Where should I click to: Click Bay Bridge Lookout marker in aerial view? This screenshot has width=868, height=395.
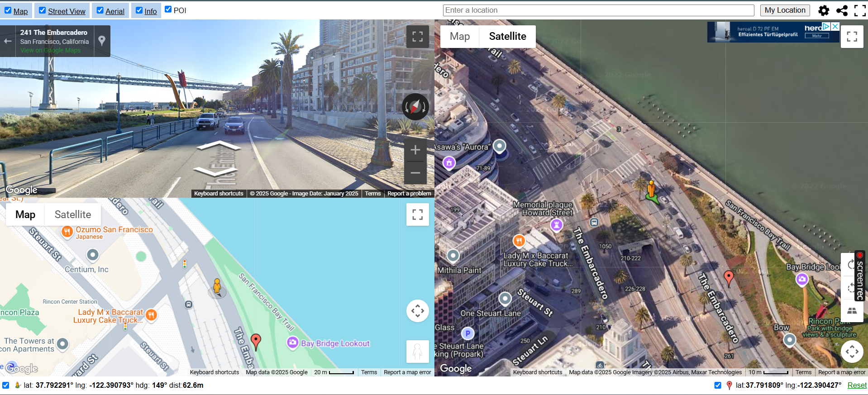[802, 279]
